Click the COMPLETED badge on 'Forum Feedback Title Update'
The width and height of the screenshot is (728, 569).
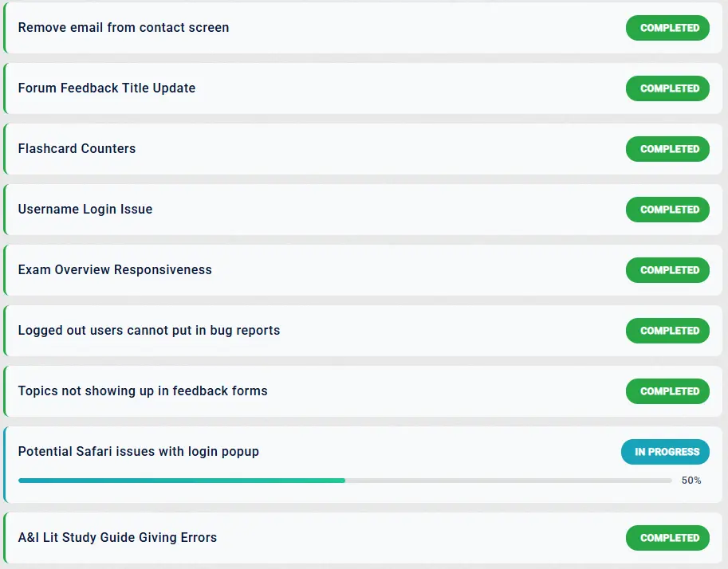(x=667, y=88)
